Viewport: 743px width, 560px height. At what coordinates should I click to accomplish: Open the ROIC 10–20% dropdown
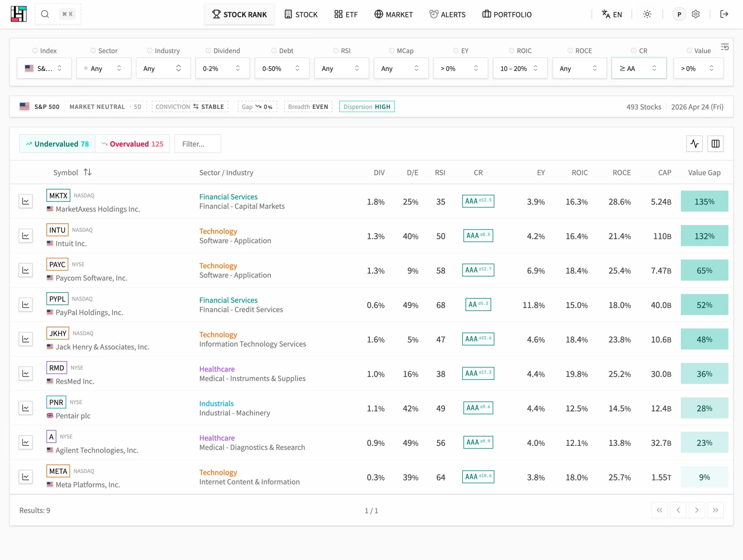click(520, 68)
